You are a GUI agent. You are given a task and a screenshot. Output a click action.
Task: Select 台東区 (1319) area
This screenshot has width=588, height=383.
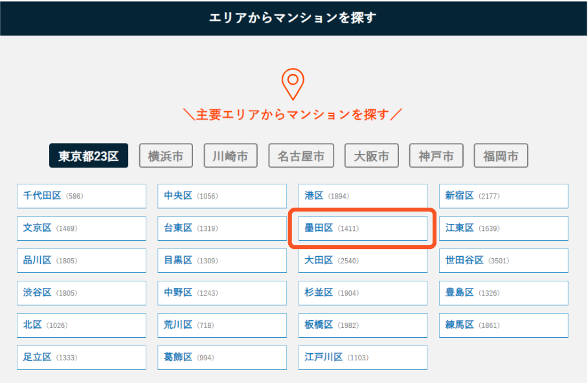coord(222,228)
